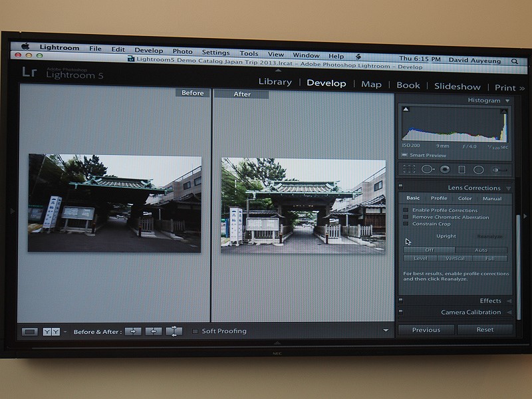532x399 pixels.
Task: Click the Previous button
Action: pos(426,330)
